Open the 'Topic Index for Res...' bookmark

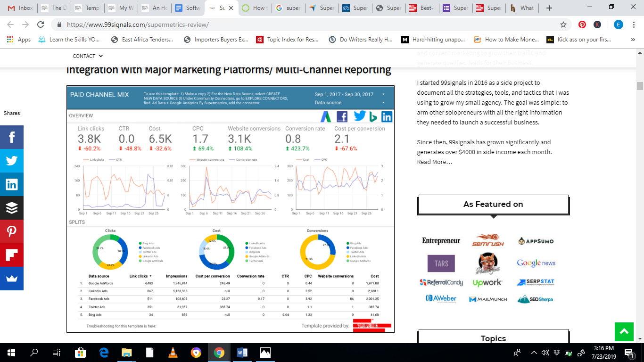point(287,40)
